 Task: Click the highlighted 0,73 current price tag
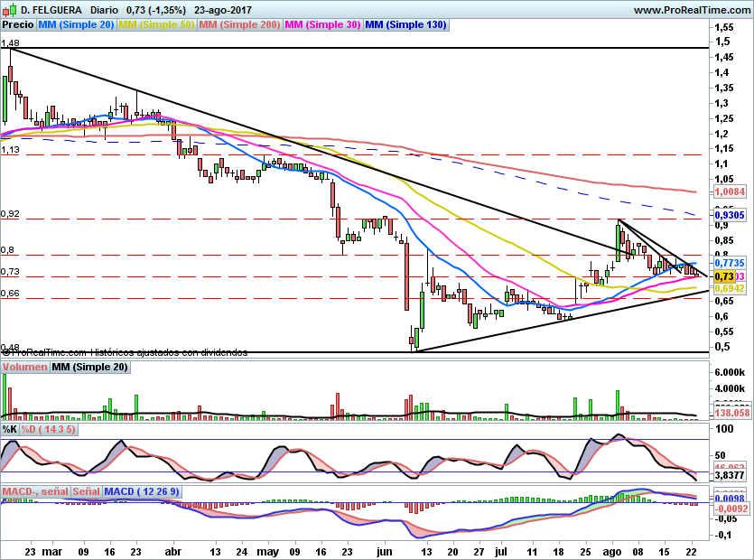pyautogui.click(x=722, y=276)
